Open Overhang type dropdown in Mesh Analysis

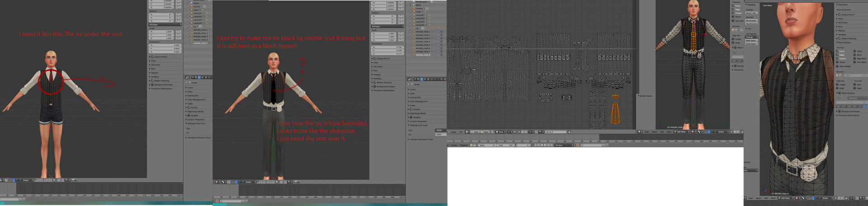coord(857,98)
